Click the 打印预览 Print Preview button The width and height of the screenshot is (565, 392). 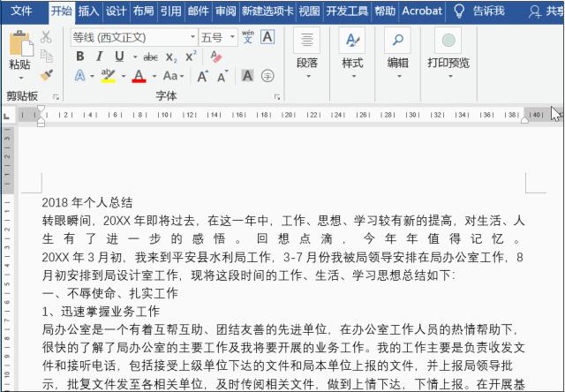448,53
